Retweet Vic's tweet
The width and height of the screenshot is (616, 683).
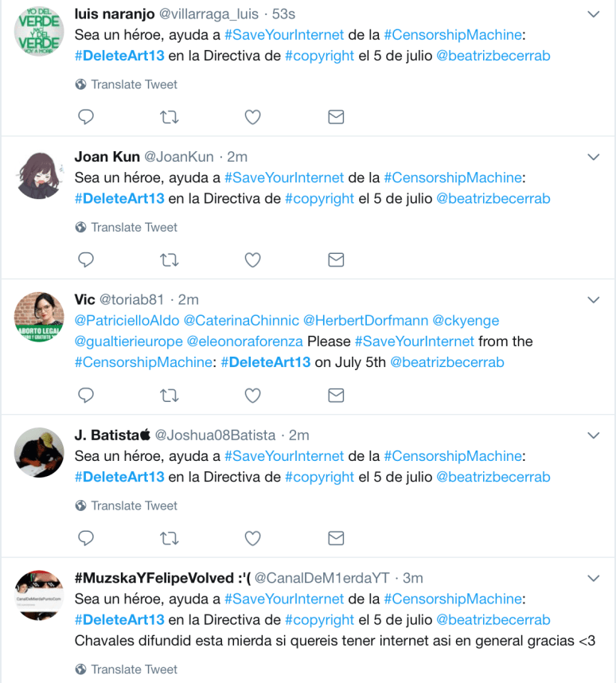pyautogui.click(x=169, y=396)
